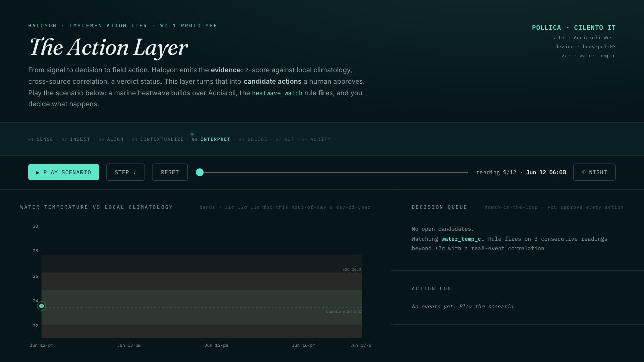This screenshot has height=362, width=644.
Task: Select the 03 Align stage
Action: (x=111, y=139)
